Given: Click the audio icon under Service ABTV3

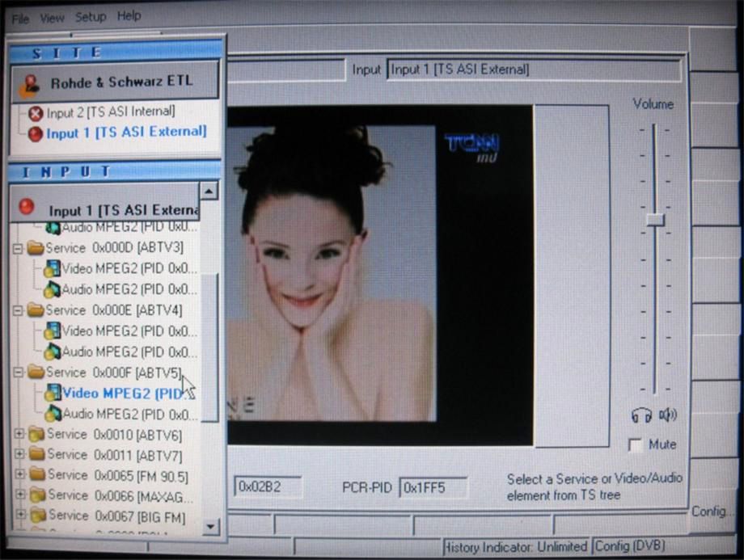Looking at the screenshot, I should 53,289.
